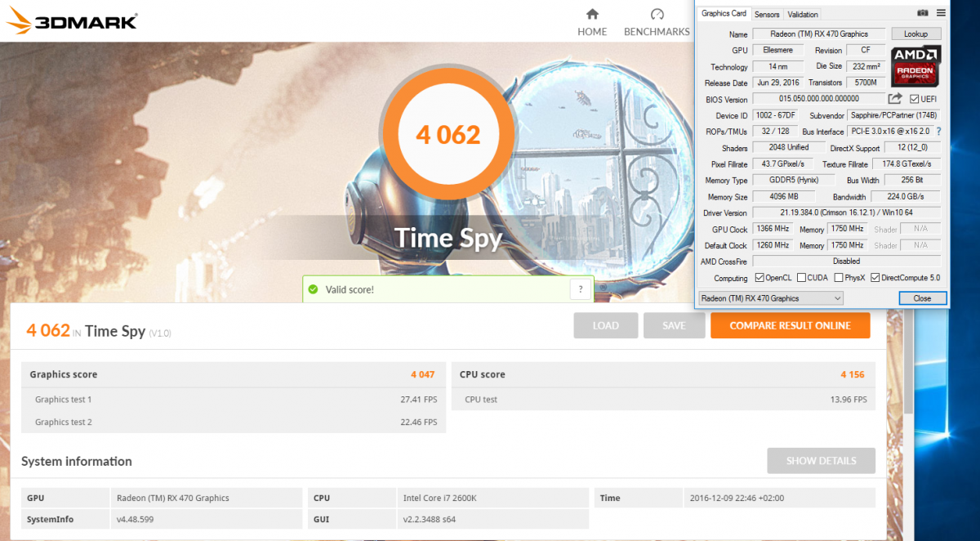The height and width of the screenshot is (541, 980).
Task: Click the green valid score checkmark icon
Action: 312,289
